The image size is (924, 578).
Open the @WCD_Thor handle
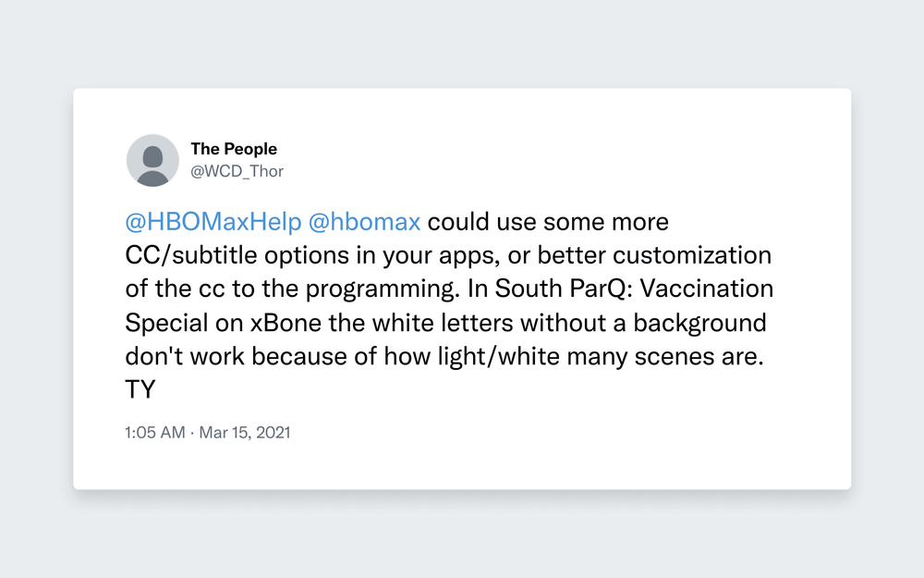coord(237,171)
